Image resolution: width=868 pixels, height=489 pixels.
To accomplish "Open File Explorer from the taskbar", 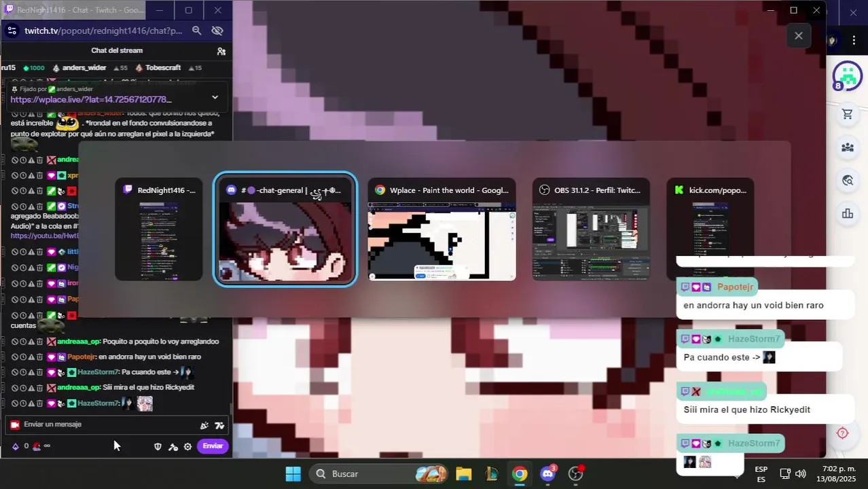I will click(463, 474).
